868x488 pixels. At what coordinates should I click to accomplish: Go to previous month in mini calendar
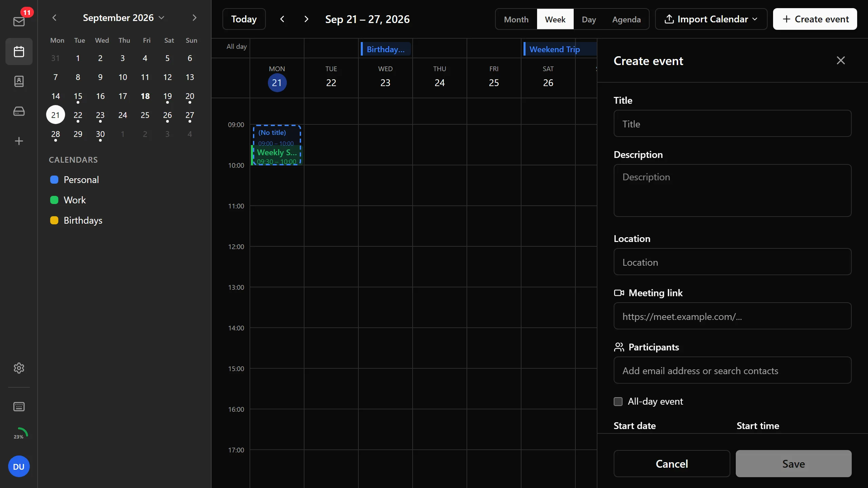54,18
